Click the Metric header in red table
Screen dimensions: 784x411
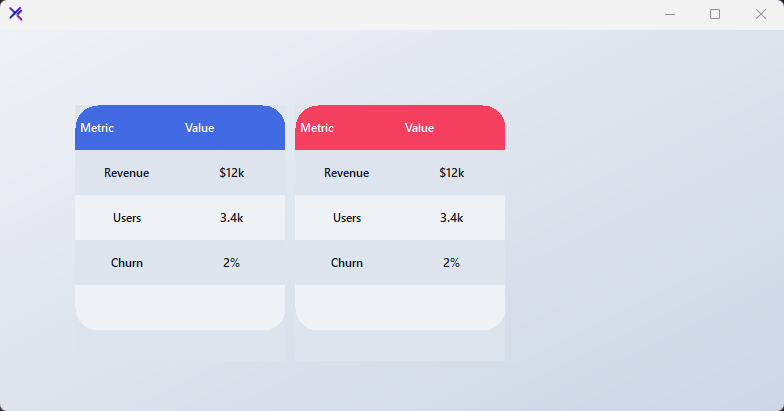click(317, 128)
